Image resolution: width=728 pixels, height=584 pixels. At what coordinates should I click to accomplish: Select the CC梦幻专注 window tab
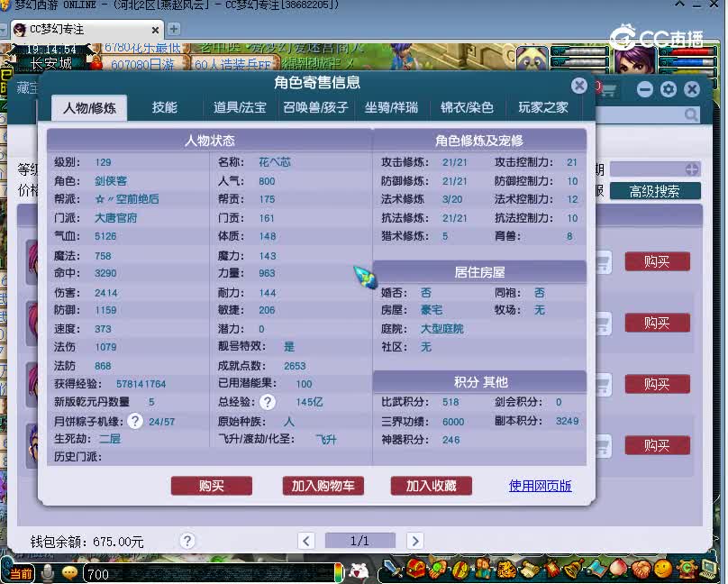(87, 30)
